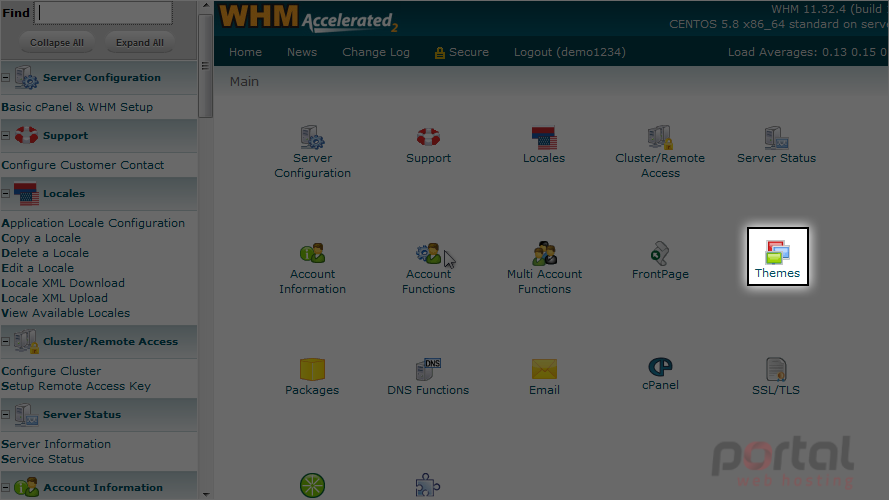Open the Cluster/Remote Access icon in Main

(660, 138)
